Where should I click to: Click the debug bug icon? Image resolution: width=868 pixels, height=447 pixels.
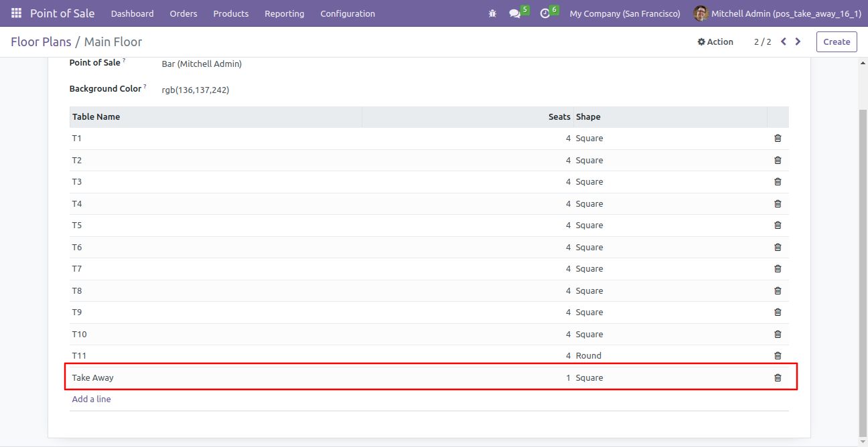493,13
